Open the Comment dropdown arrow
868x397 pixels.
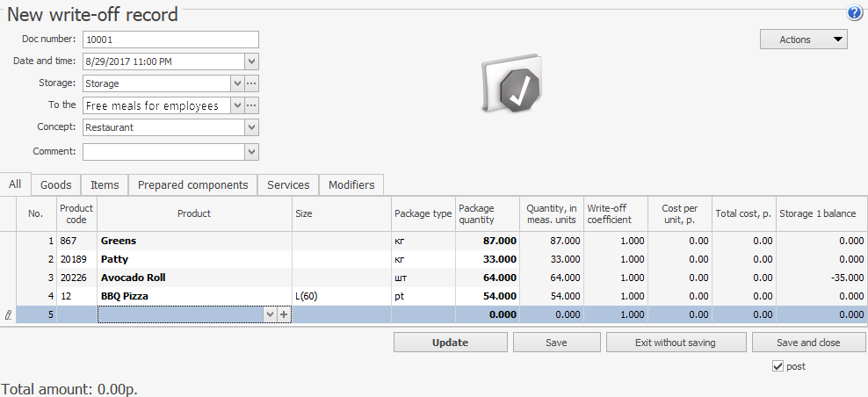click(x=251, y=152)
